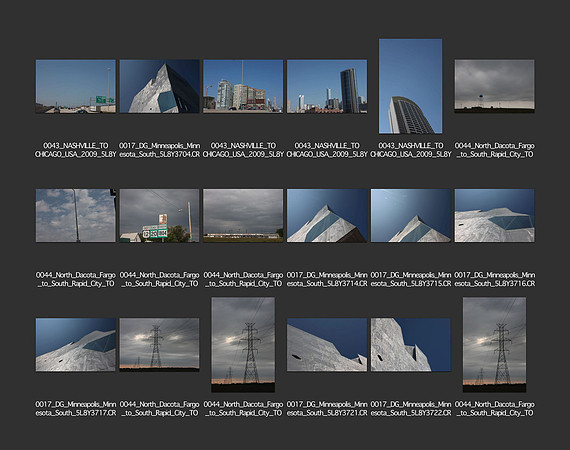Select skyline photo with dark glass tower

327,87
